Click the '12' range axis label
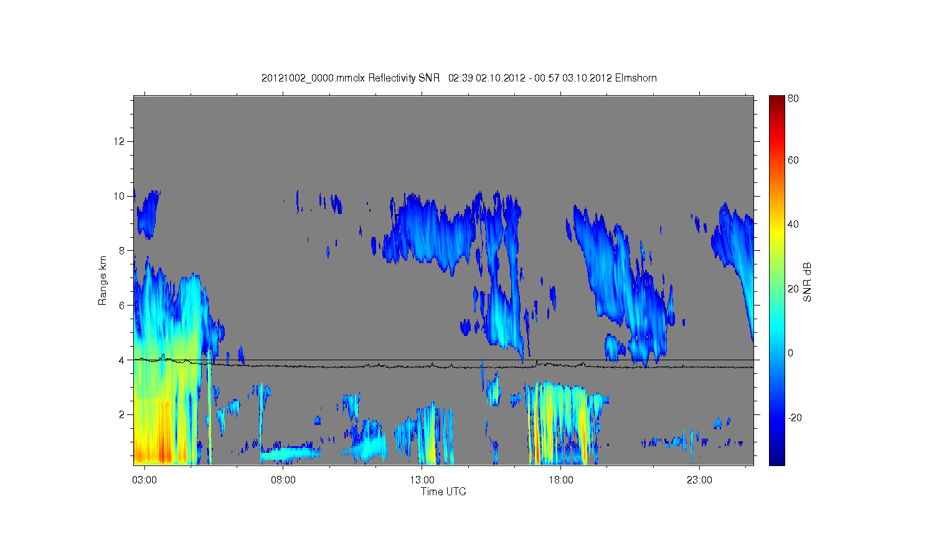The image size is (934, 560). (120, 141)
